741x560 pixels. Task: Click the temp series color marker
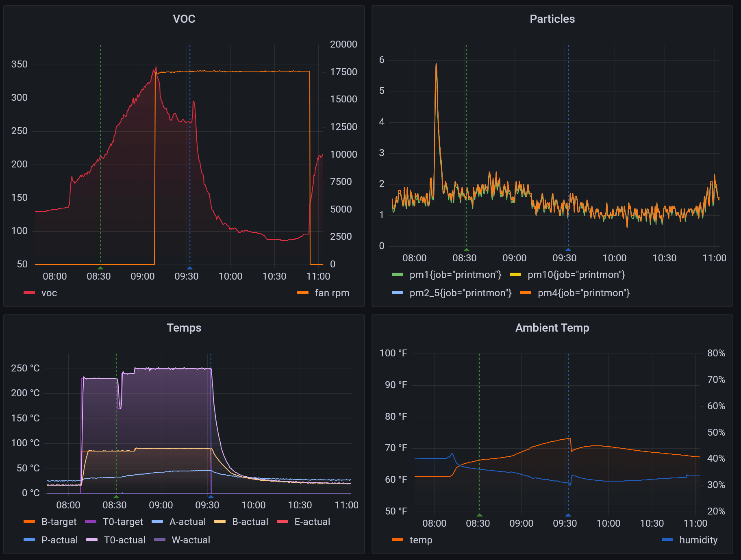pos(397,540)
